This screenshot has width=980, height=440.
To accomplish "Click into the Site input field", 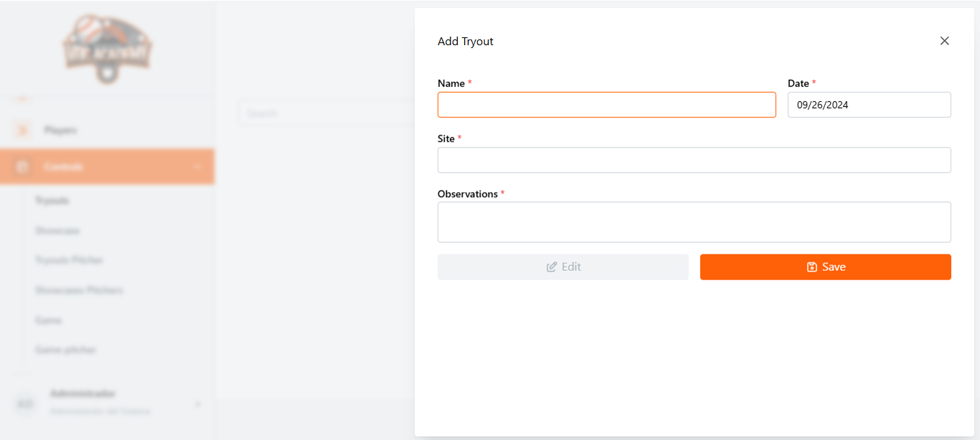I will coord(694,160).
